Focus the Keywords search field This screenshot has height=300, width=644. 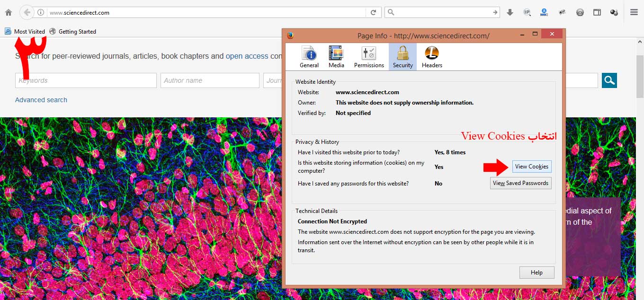[86, 80]
